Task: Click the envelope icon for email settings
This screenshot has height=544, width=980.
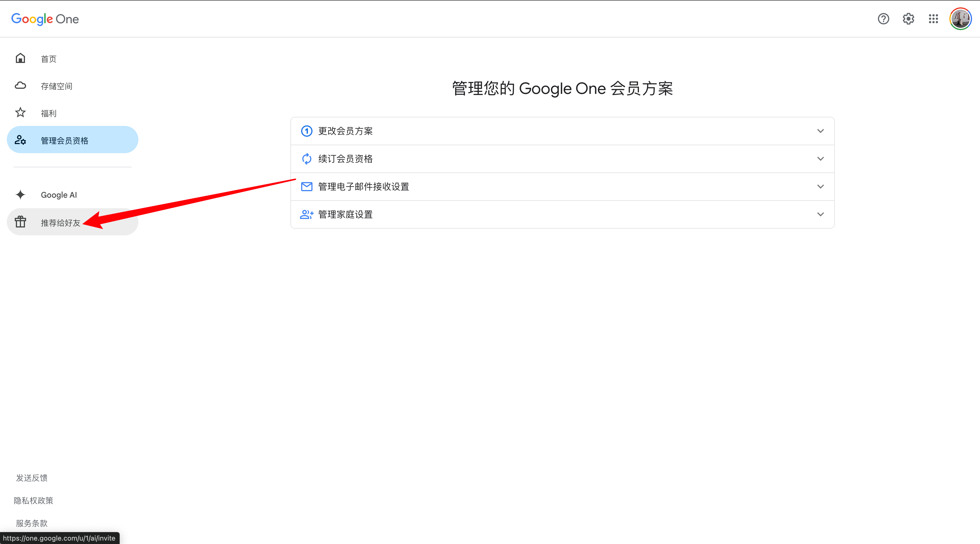Action: pyautogui.click(x=307, y=186)
